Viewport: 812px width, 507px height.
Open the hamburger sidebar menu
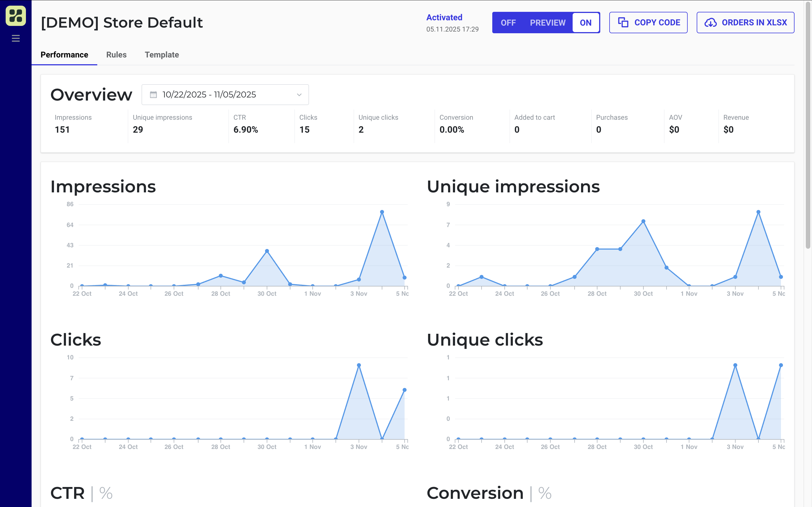(16, 39)
